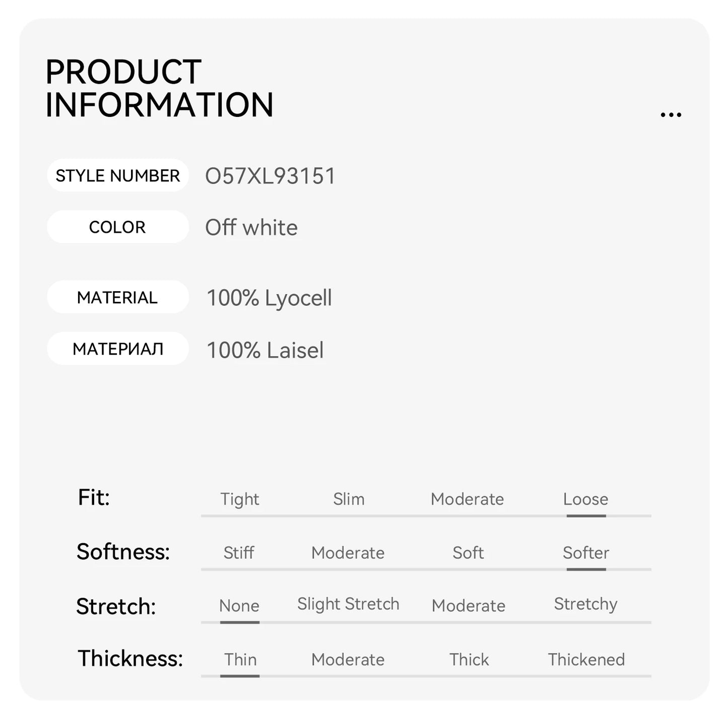Select Moderate on the Softness scale
The image size is (728, 727).
pyautogui.click(x=348, y=553)
